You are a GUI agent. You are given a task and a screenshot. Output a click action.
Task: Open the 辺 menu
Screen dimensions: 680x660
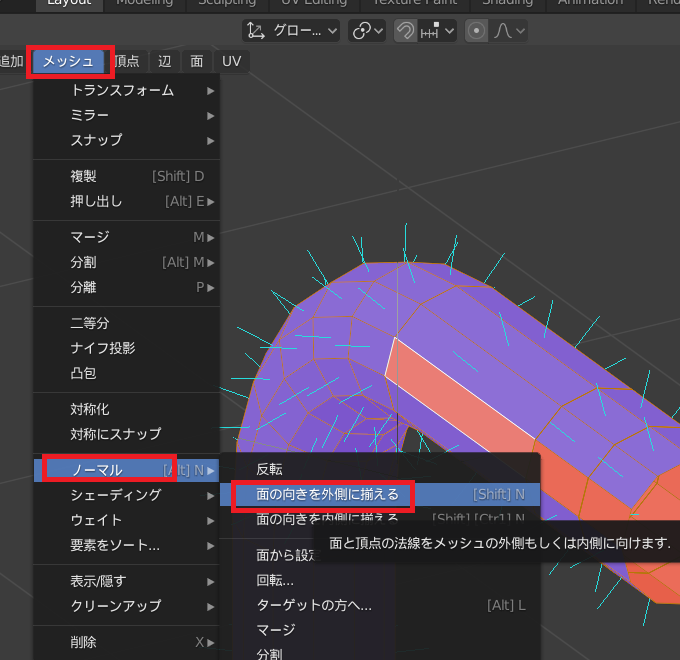coord(165,61)
